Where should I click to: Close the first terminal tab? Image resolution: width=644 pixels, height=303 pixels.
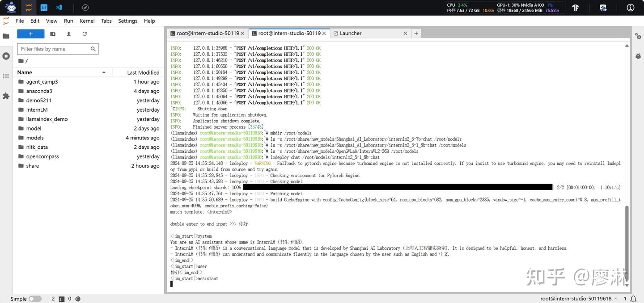point(242,33)
